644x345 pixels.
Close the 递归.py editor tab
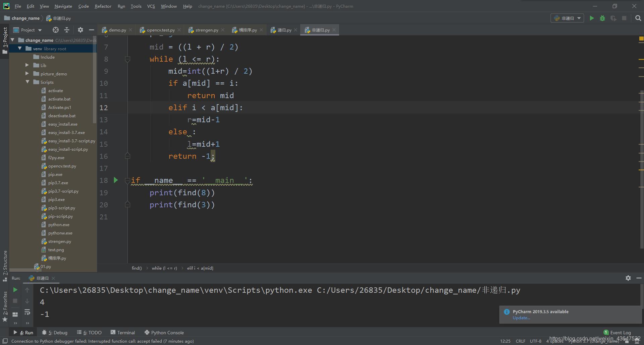tap(296, 30)
